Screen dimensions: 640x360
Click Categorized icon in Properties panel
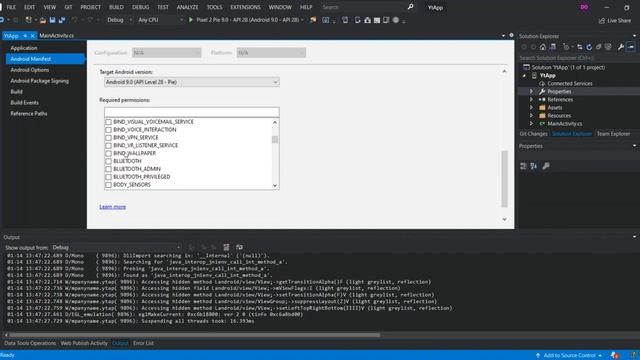point(523,166)
